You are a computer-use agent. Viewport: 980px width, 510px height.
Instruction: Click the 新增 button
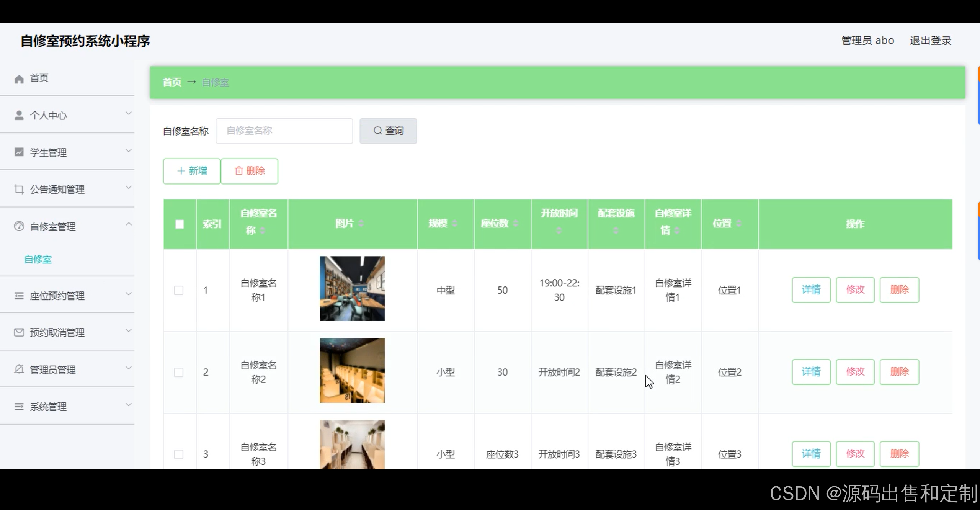coord(192,171)
